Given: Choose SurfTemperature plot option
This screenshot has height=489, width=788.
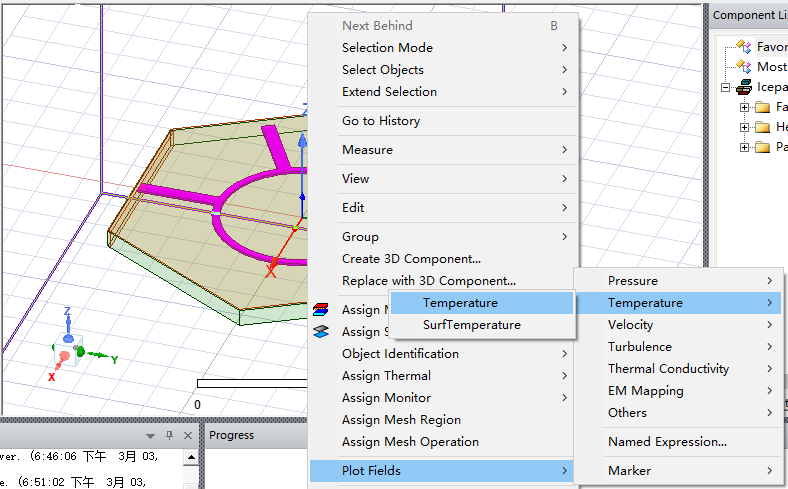Looking at the screenshot, I should (x=471, y=325).
